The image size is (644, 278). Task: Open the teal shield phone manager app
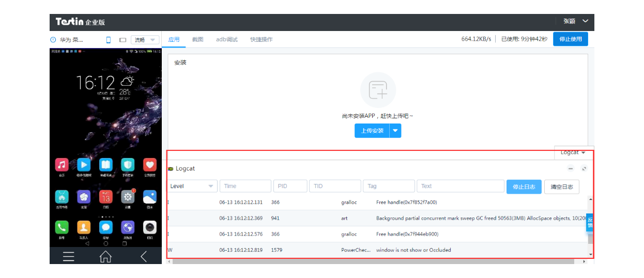(x=128, y=165)
